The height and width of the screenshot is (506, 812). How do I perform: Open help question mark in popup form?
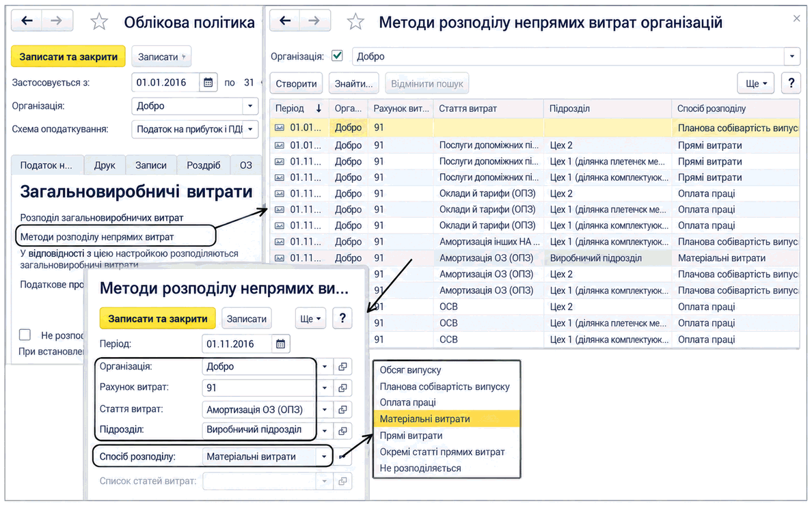342,318
